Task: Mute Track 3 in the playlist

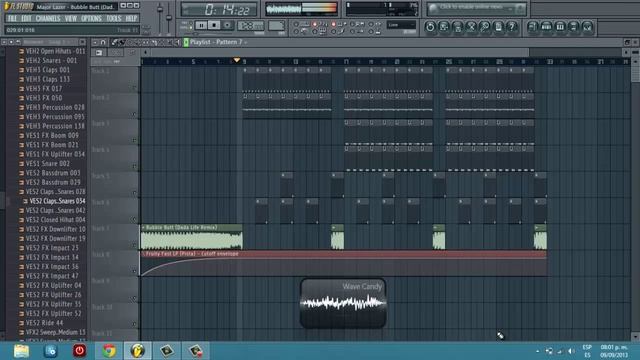Action: pos(134,140)
